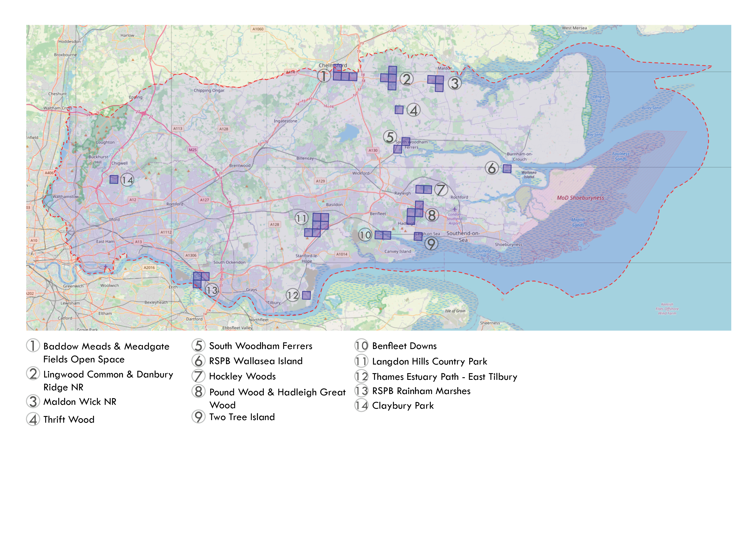Click the purple square beside map marker 12
The image size is (756, 534).
click(x=306, y=295)
